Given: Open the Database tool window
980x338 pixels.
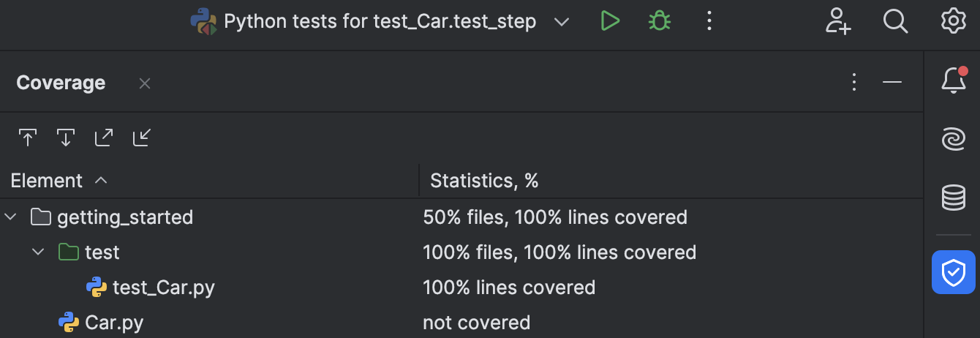Looking at the screenshot, I should coord(953,198).
